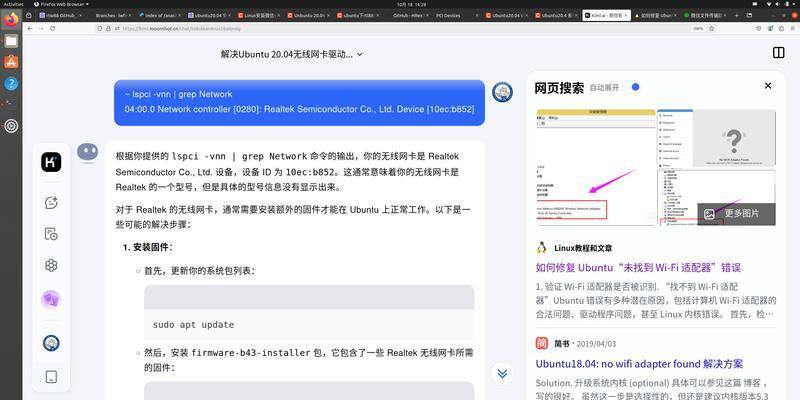The image size is (800, 400).
Task: Click the 网页搜索 panel heading
Action: click(x=559, y=87)
